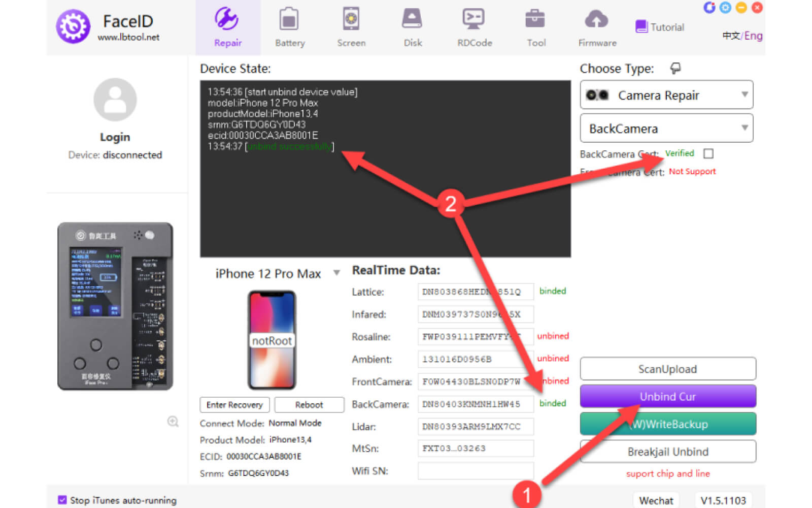Click the FaceID gear logo
Screen dimensions: 812x508
click(73, 26)
